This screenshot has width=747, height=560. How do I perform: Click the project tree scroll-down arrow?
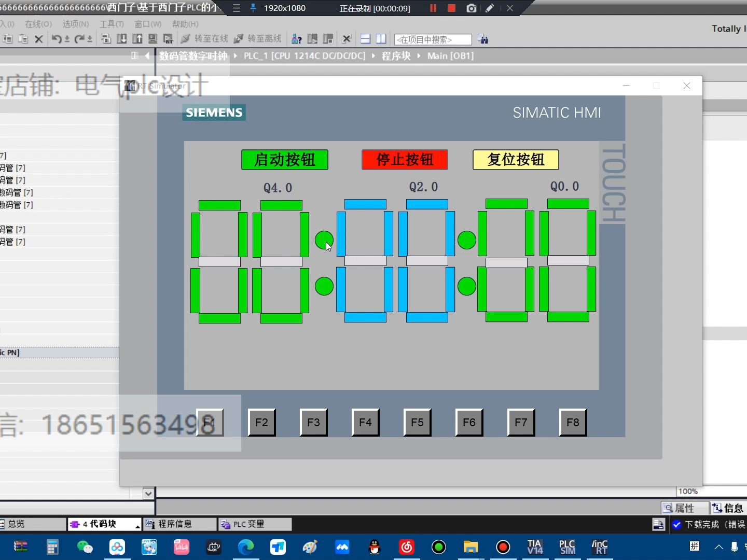(x=148, y=493)
